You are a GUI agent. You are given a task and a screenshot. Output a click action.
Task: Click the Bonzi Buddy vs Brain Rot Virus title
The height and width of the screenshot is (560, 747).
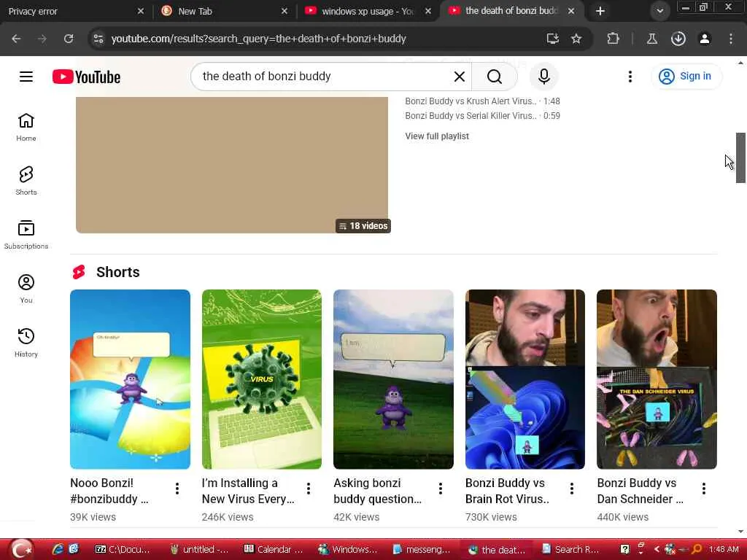coord(508,491)
